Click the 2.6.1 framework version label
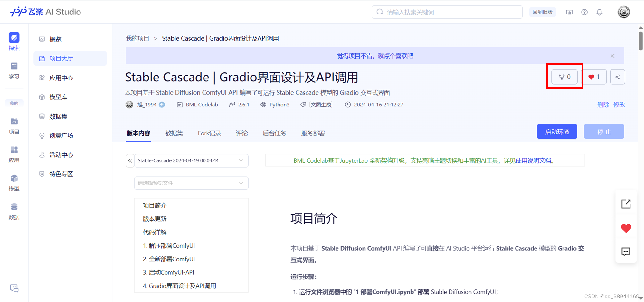Screen dimensions: 644x302 244,105
